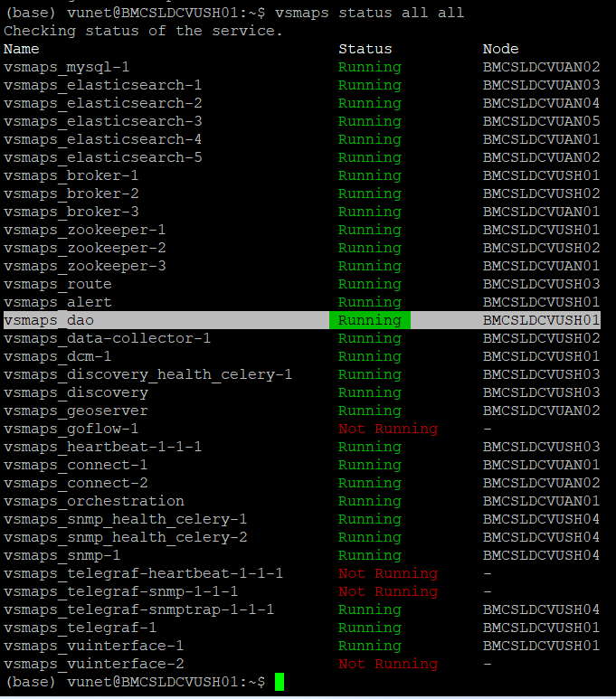Image resolution: width=616 pixels, height=699 pixels.
Task: Click Running status of vsmaps_mysql-1
Action: point(370,67)
